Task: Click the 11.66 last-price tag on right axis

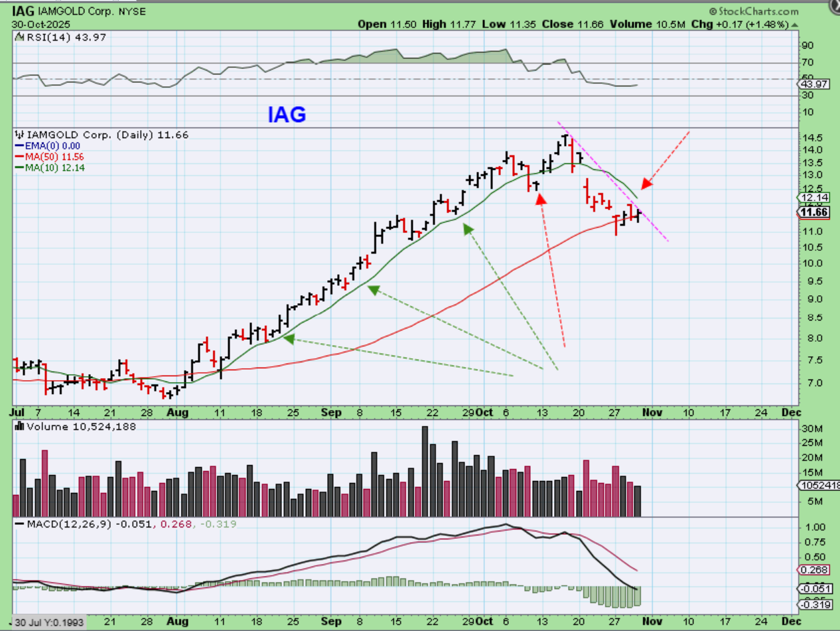Action: (812, 212)
